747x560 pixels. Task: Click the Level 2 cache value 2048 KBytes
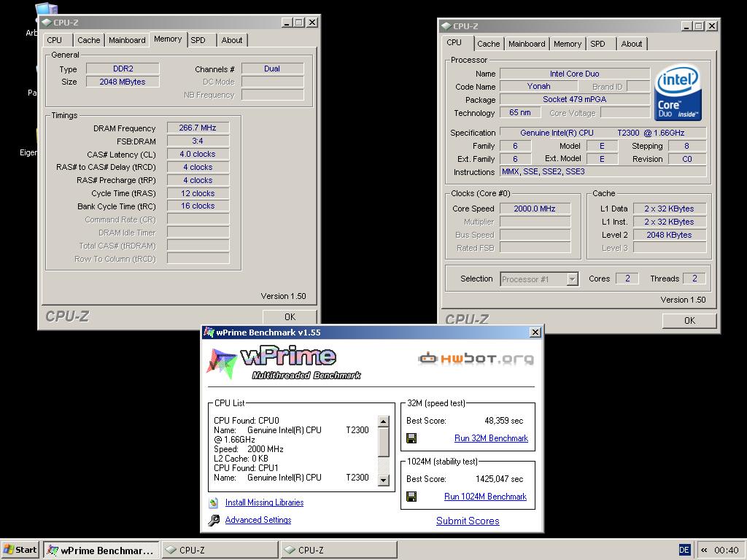click(x=669, y=234)
